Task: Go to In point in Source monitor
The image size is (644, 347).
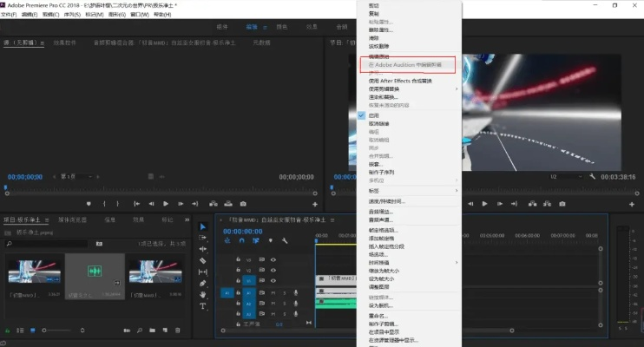Action: click(x=136, y=204)
